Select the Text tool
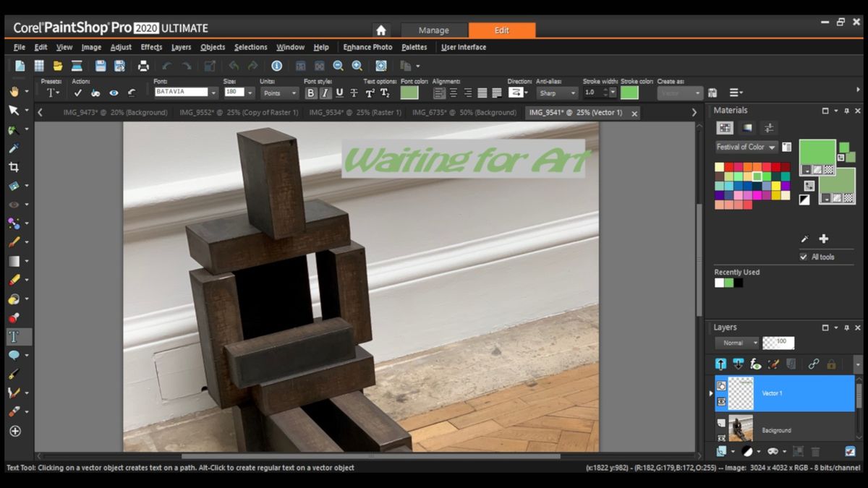This screenshot has height=488, width=868. [x=14, y=336]
